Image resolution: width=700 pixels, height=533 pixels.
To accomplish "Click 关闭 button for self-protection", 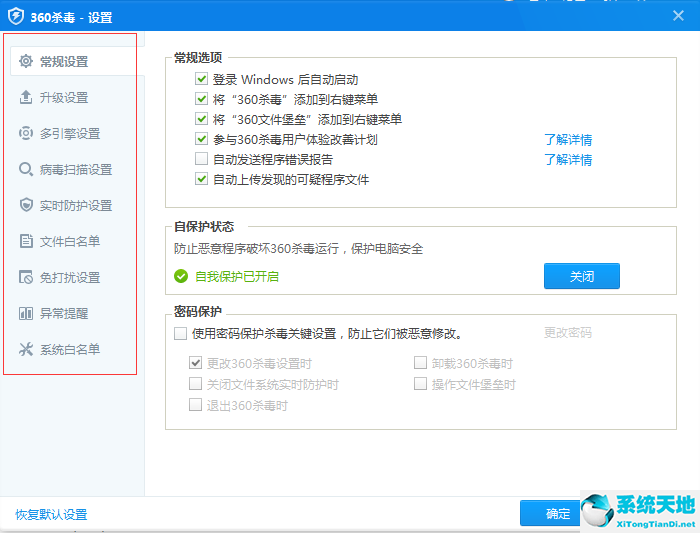I will pos(582,276).
